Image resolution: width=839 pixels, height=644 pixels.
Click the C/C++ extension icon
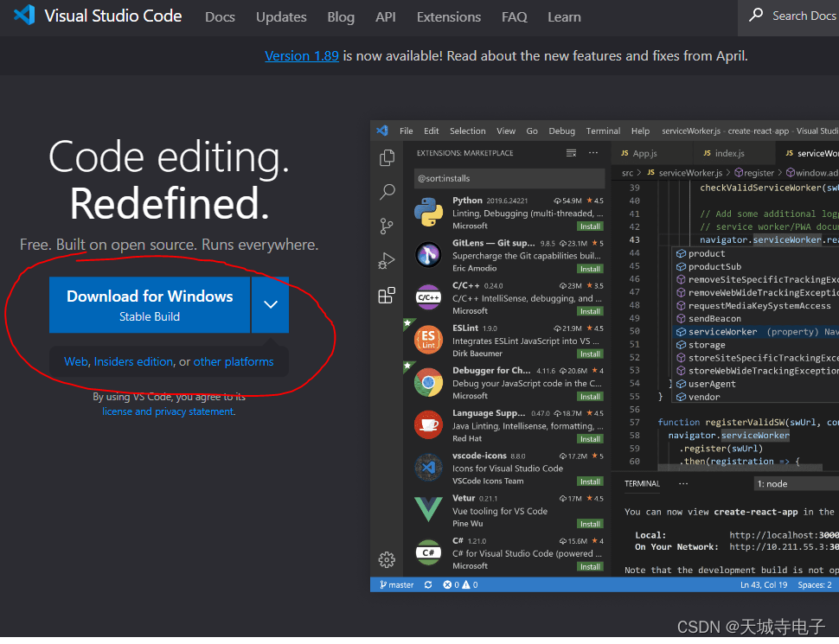click(429, 297)
